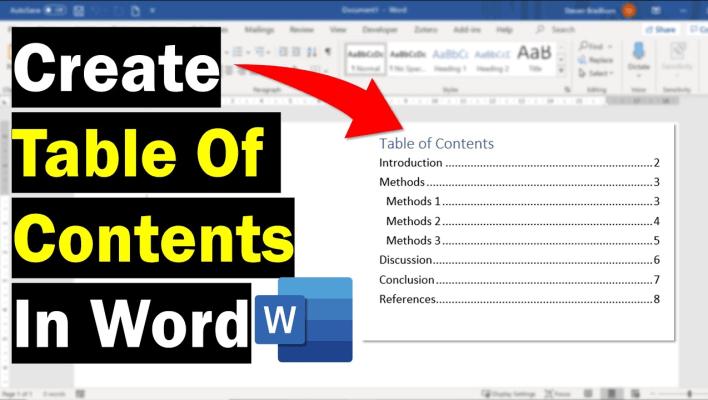Open the Add-ins tab
The height and width of the screenshot is (400, 708).
tap(467, 29)
